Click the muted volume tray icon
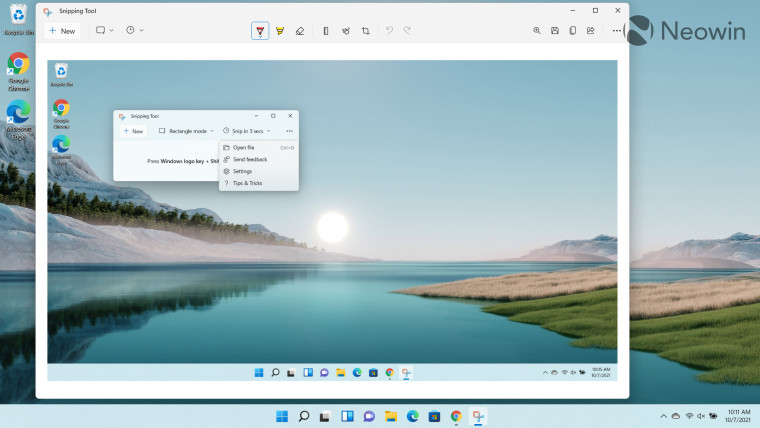This screenshot has height=428, width=760. [x=701, y=416]
